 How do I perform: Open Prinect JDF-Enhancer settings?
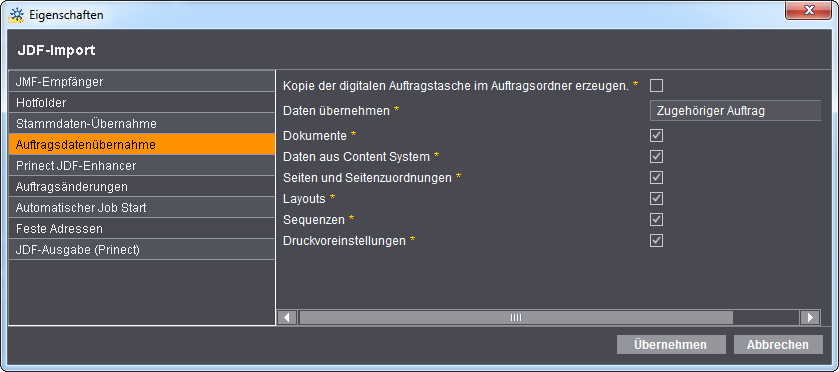(x=142, y=166)
